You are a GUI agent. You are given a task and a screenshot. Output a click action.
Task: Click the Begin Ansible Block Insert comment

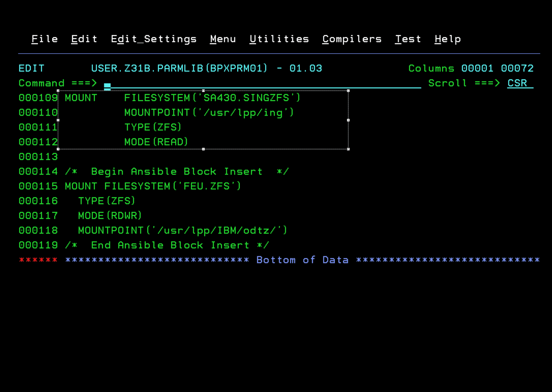click(x=176, y=171)
